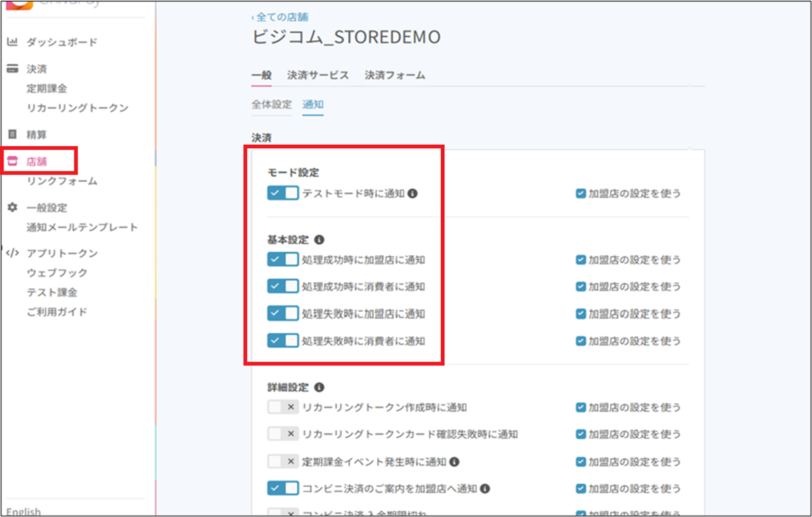This screenshot has width=812, height=517.
Task: Open 一般設定 in sidebar
Action: coord(47,208)
